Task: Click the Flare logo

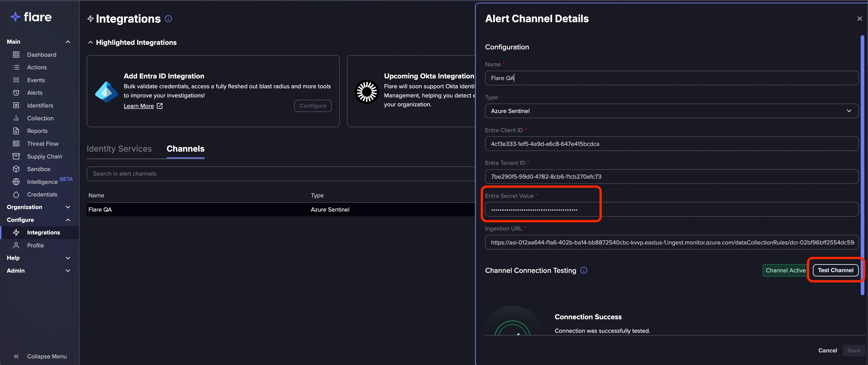Action: 31,17
